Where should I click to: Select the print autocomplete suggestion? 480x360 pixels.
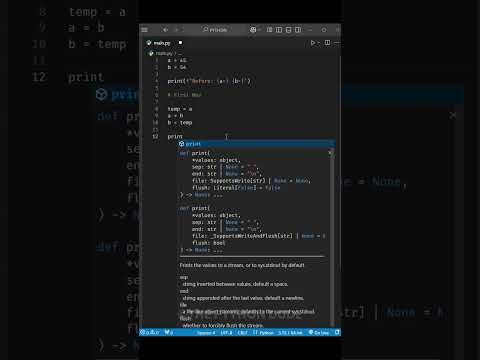[256, 144]
